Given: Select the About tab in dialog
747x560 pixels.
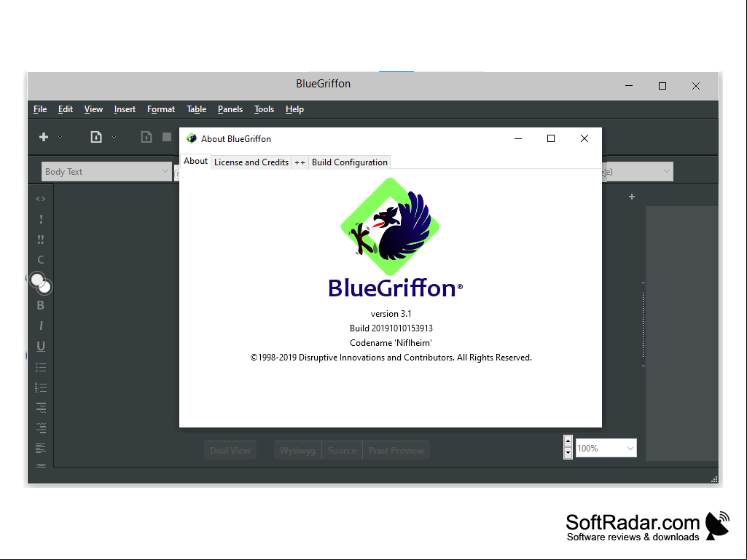Looking at the screenshot, I should [195, 162].
